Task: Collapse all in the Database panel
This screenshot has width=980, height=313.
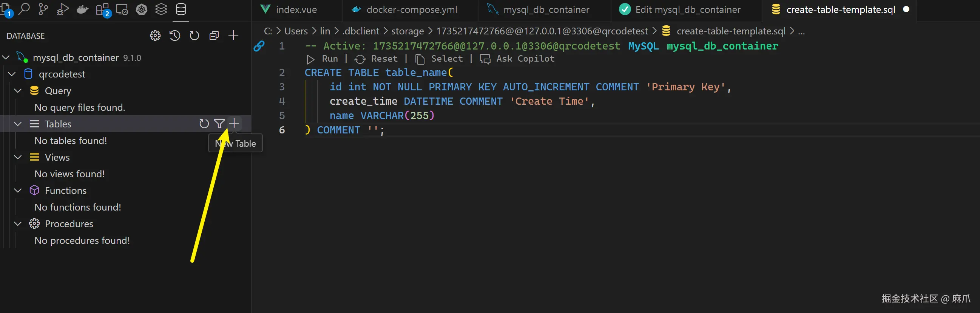Action: tap(214, 36)
